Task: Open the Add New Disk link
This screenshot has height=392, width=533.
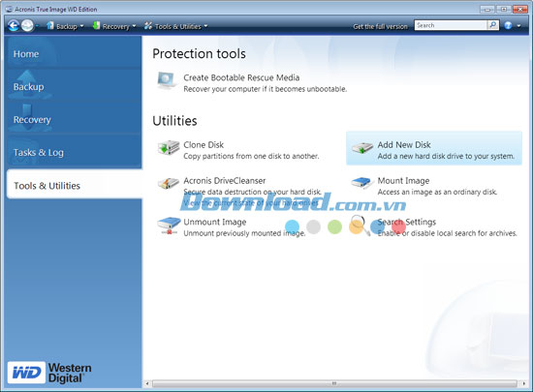Action: click(404, 144)
